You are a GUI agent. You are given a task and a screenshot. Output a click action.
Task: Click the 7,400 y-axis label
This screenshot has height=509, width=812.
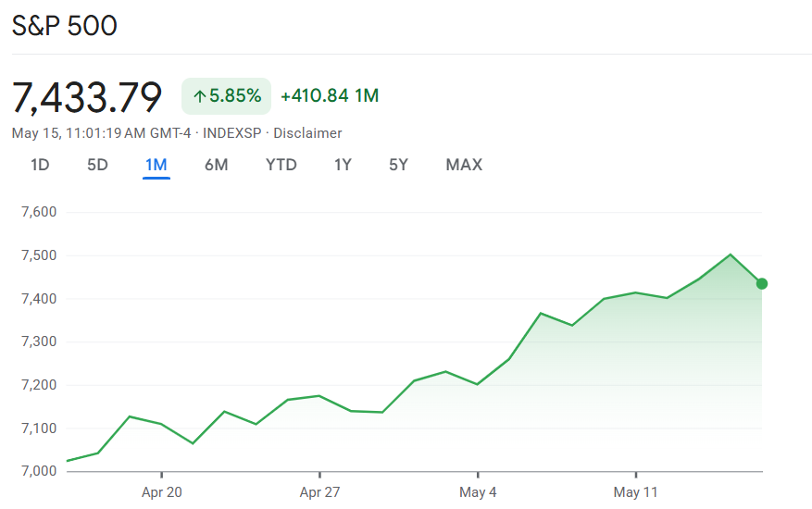(39, 299)
